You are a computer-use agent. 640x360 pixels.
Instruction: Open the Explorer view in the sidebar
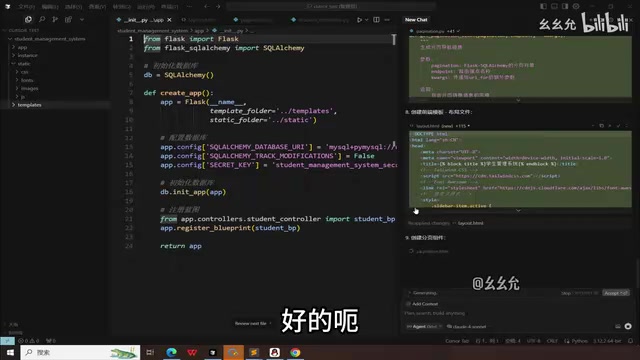(28, 19)
